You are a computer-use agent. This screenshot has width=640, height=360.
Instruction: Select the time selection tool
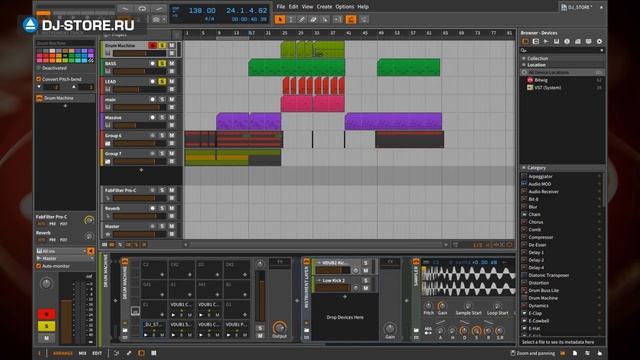click(291, 19)
